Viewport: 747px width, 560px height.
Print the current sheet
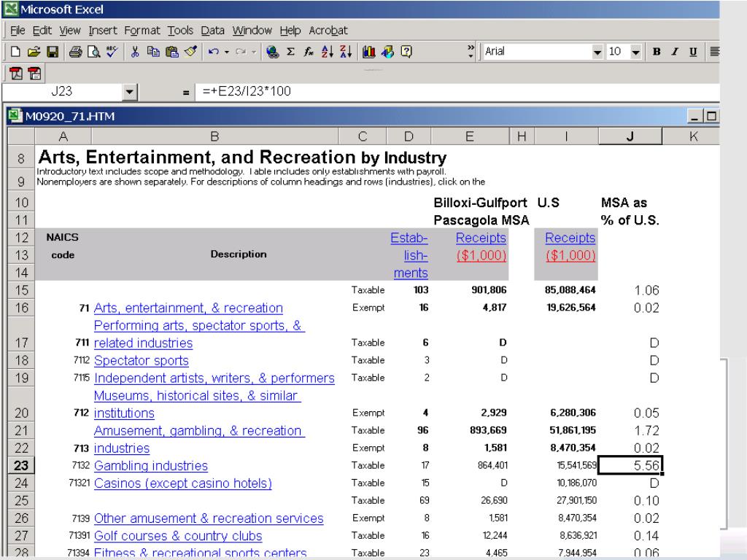[x=75, y=52]
